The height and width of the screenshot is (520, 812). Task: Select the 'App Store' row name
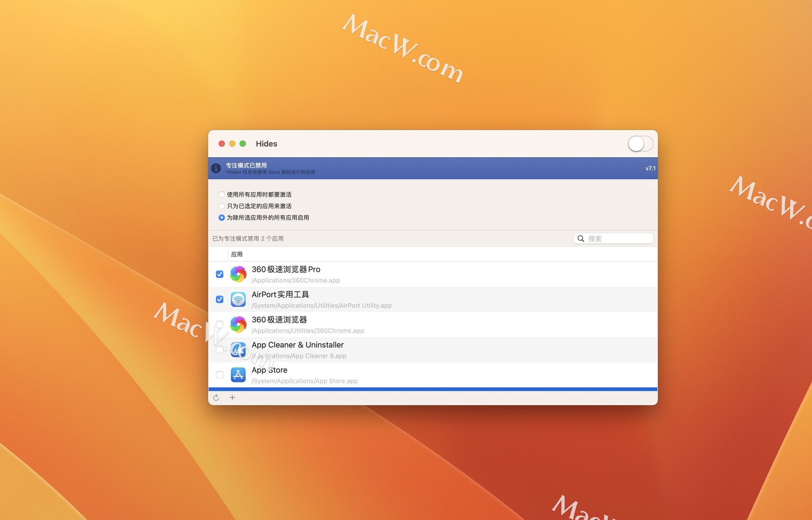coord(269,370)
